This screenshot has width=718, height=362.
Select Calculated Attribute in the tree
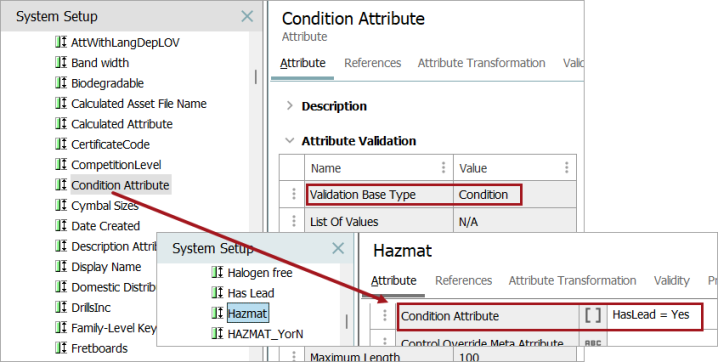[122, 124]
